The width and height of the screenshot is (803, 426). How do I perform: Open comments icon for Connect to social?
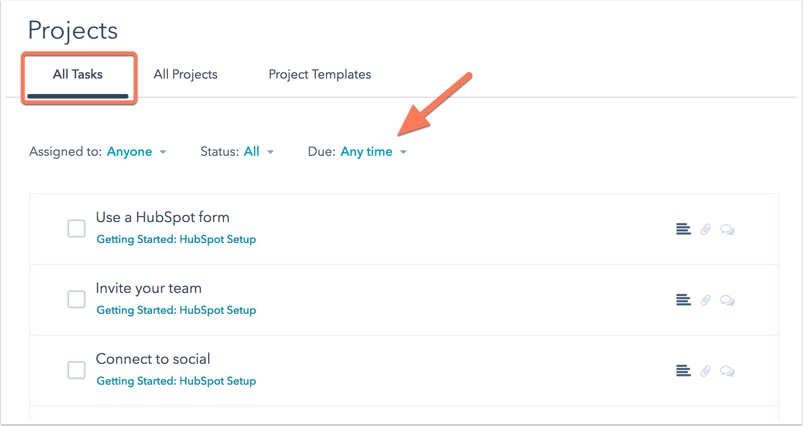point(727,371)
